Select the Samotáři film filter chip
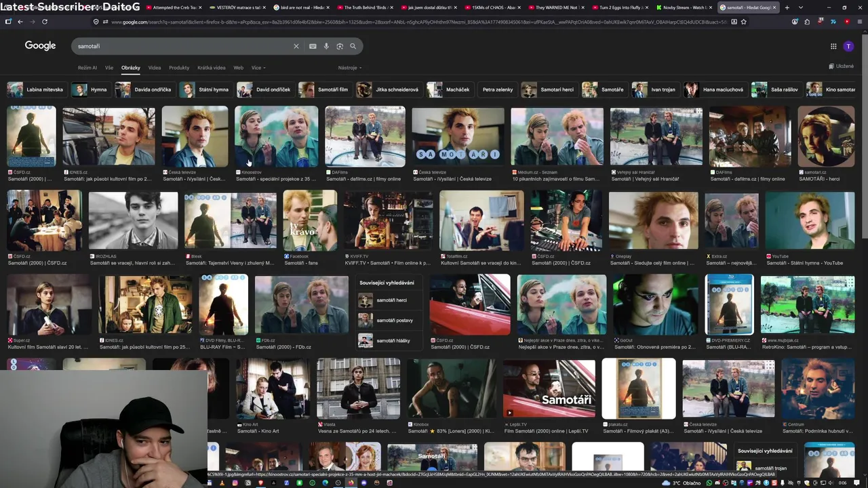The width and height of the screenshot is (868, 488). pos(325,89)
